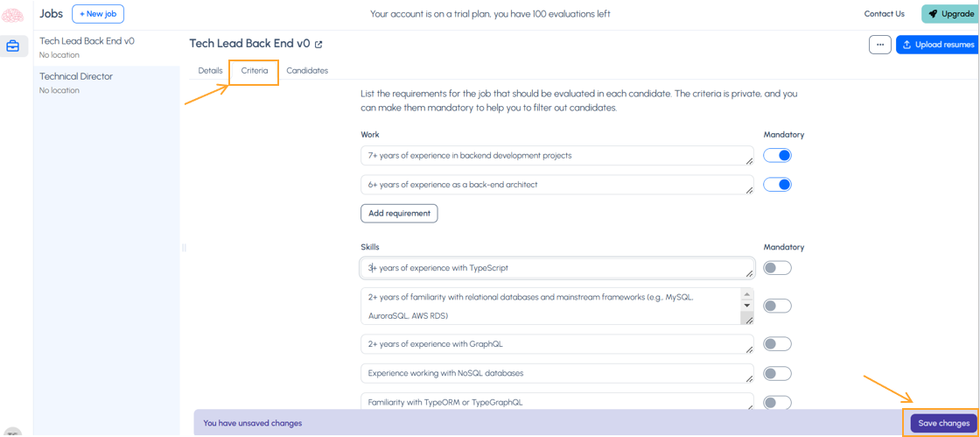
Task: Switch to the Criteria tab
Action: pyautogui.click(x=255, y=71)
